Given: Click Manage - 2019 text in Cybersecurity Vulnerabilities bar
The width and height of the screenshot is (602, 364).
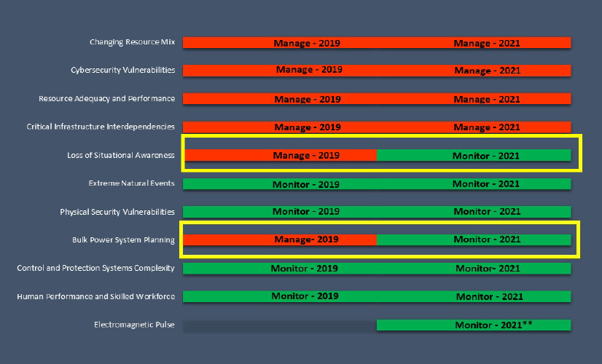Looking at the screenshot, I should [309, 70].
